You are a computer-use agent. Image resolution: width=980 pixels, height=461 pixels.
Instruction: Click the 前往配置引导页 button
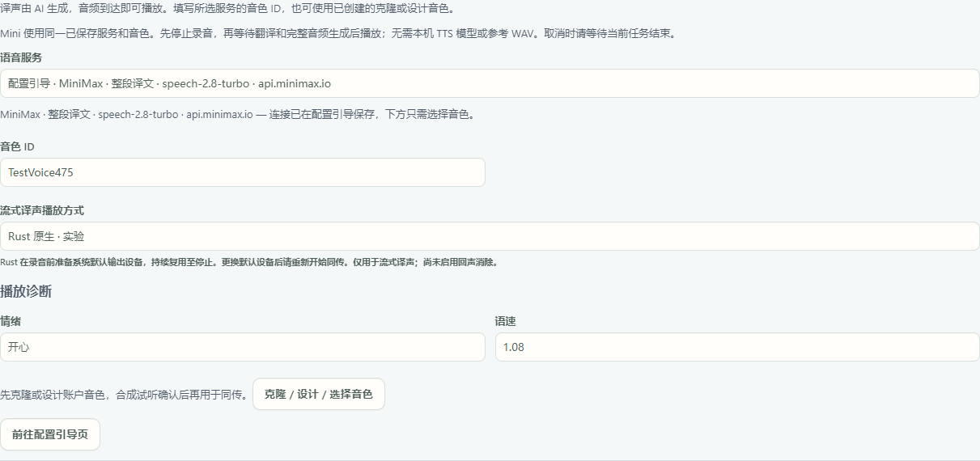click(50, 434)
